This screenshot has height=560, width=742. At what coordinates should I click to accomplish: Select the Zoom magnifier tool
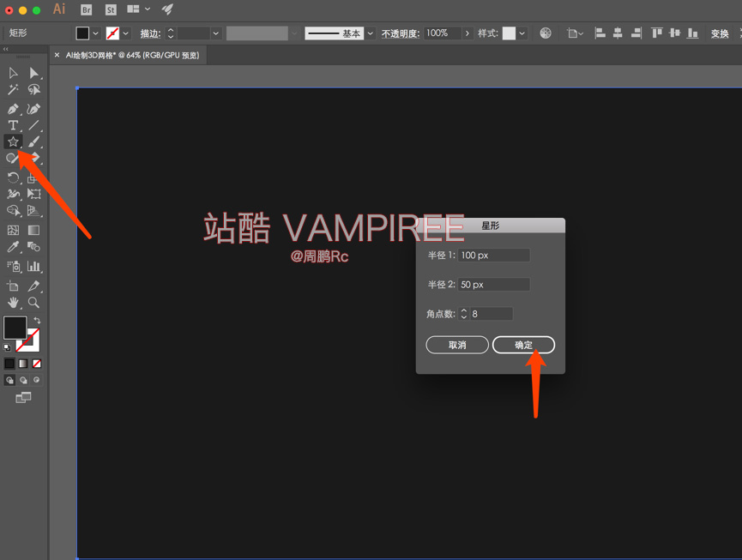(x=33, y=302)
